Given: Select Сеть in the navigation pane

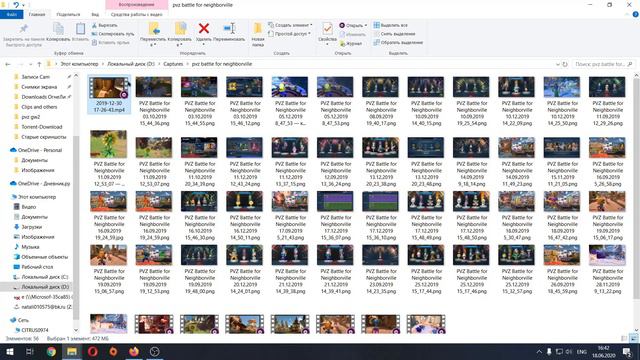Looking at the screenshot, I should pyautogui.click(x=23, y=320).
